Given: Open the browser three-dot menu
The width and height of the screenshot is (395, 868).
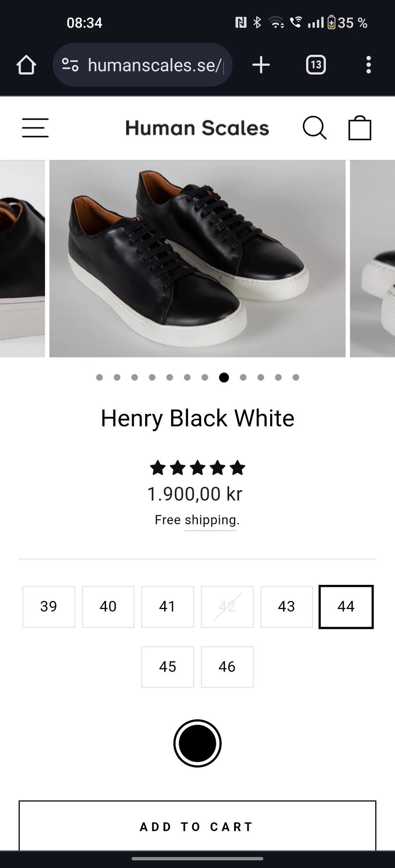Looking at the screenshot, I should [368, 65].
